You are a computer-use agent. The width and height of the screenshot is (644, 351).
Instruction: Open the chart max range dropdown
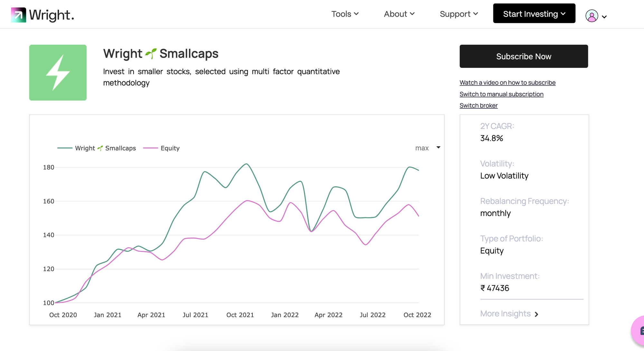coord(428,148)
